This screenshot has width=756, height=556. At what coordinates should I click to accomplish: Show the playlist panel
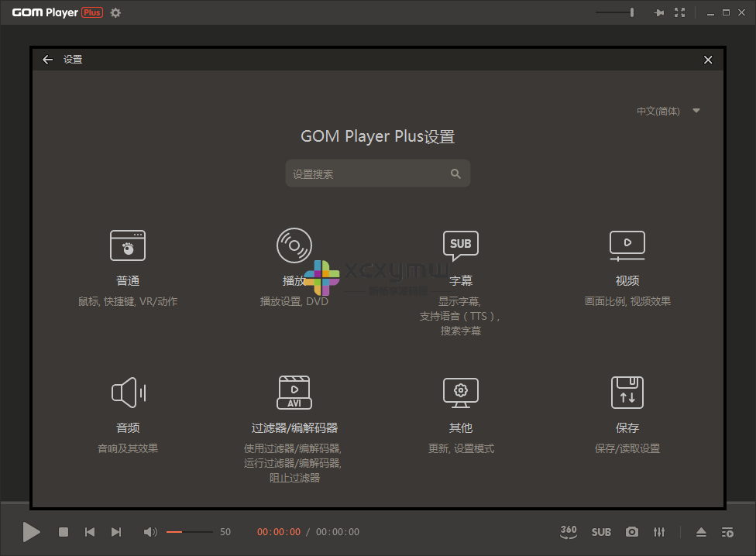(727, 532)
